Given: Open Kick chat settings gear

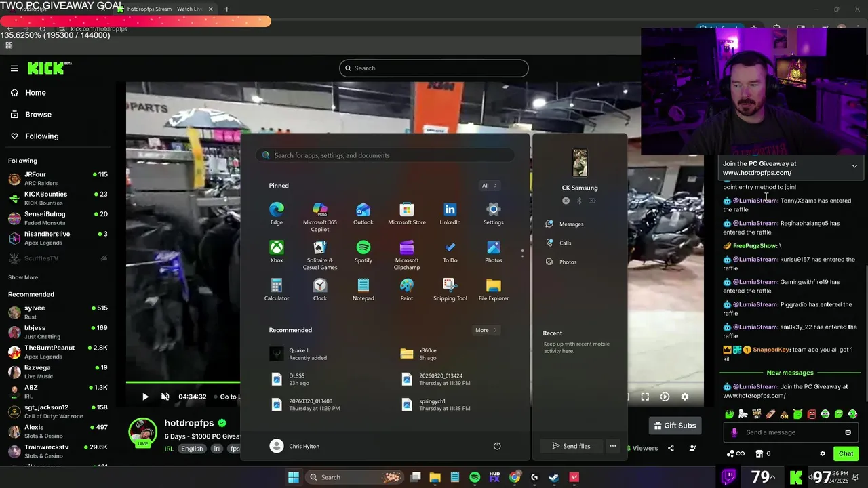Looking at the screenshot, I should pos(823,453).
